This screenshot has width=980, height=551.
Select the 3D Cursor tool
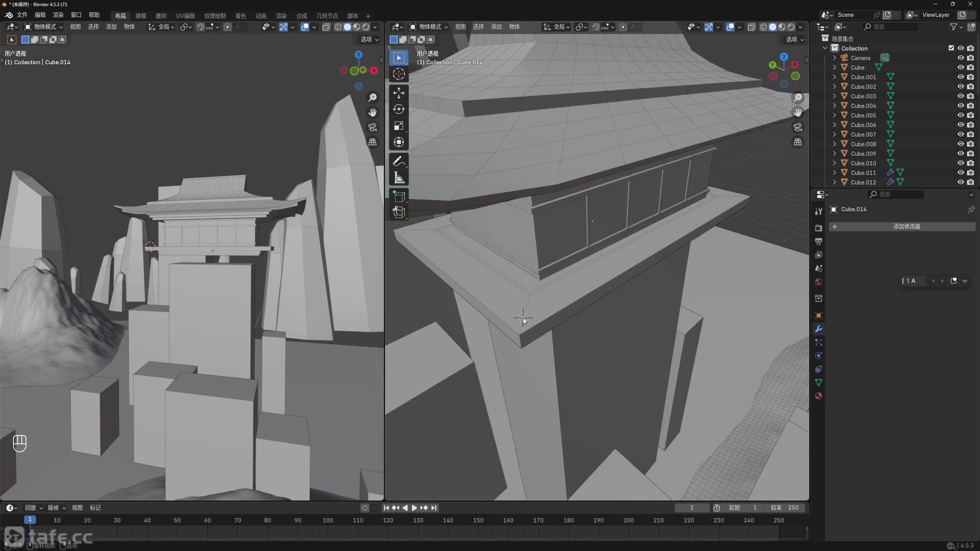399,74
